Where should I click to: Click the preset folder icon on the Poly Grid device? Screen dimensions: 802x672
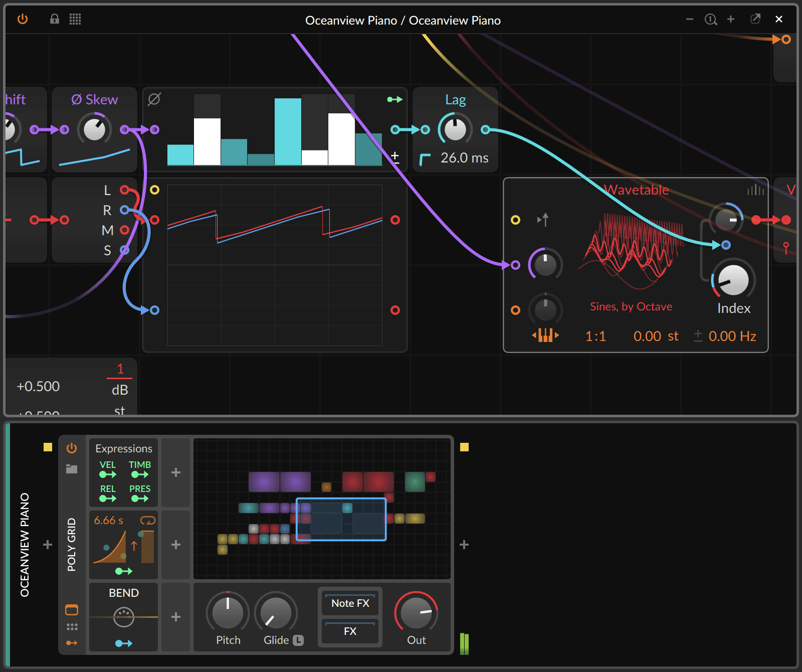coord(72,469)
